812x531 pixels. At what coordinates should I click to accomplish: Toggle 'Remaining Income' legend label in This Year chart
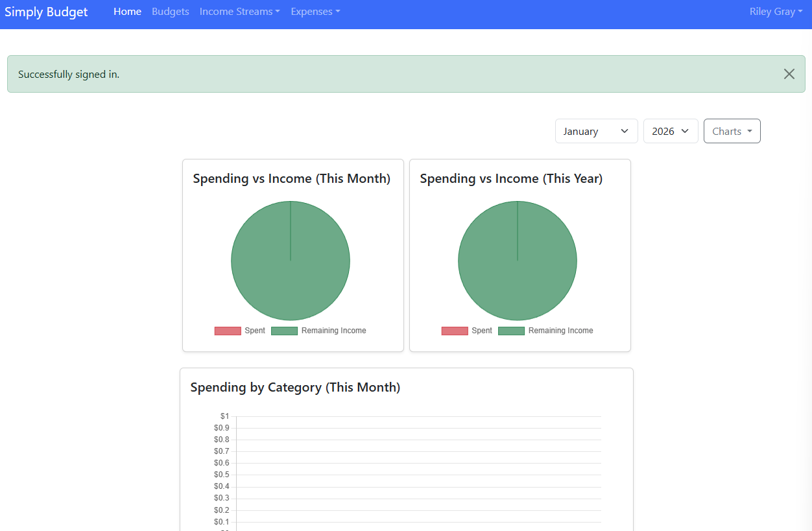(x=560, y=331)
